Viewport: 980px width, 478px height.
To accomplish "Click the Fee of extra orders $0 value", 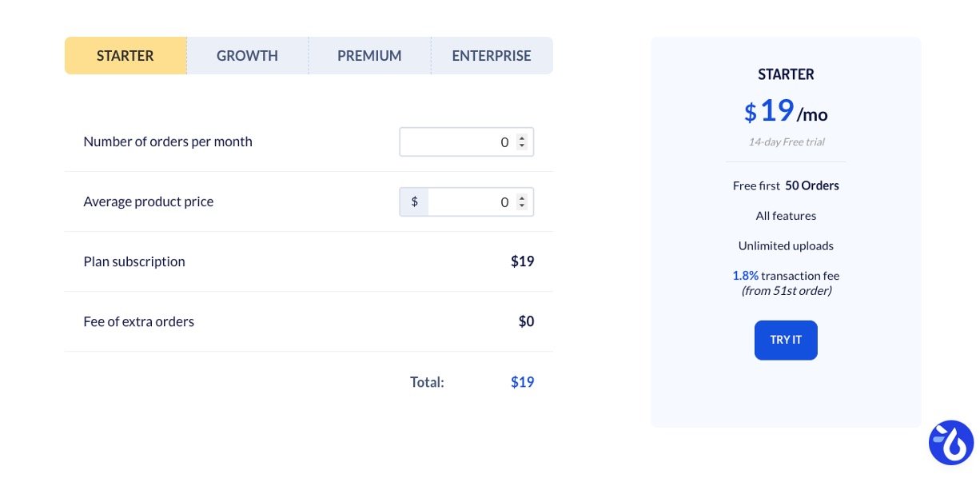I will [526, 322].
